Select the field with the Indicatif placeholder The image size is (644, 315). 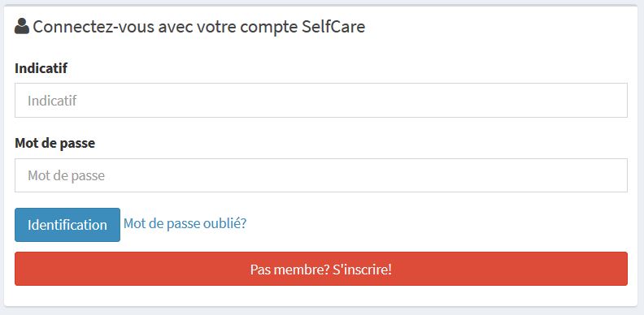(x=321, y=101)
